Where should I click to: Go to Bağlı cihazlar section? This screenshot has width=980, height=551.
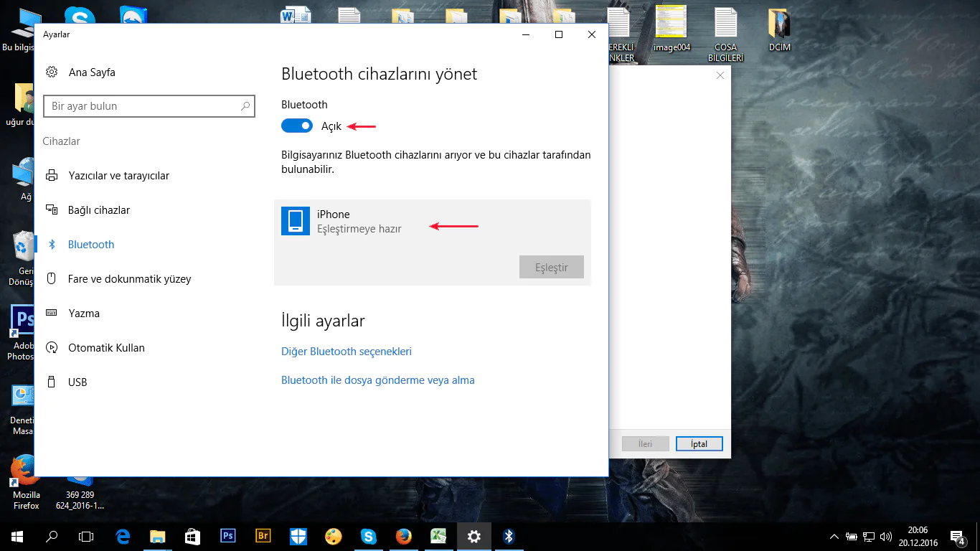tap(99, 210)
